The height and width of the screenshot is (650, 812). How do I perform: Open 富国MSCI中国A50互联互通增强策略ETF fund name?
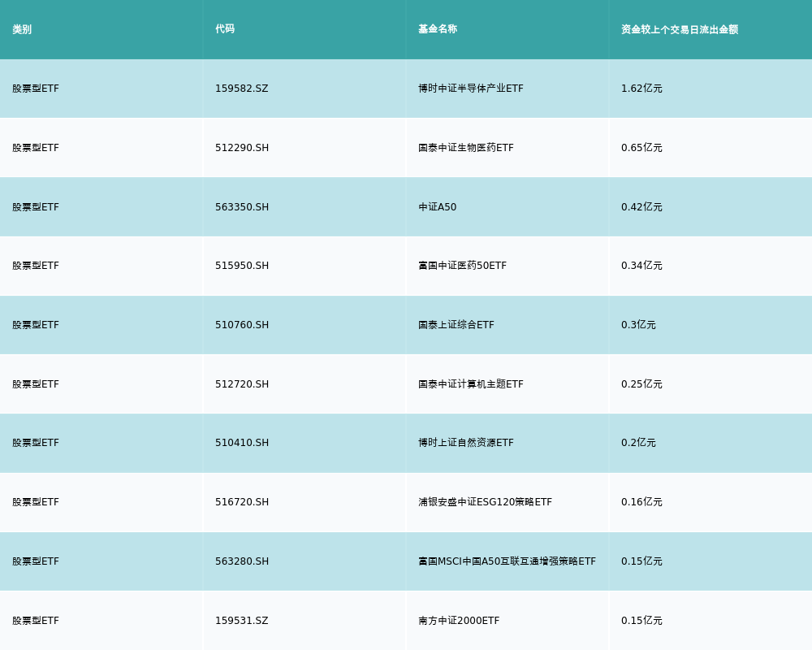[x=507, y=561]
